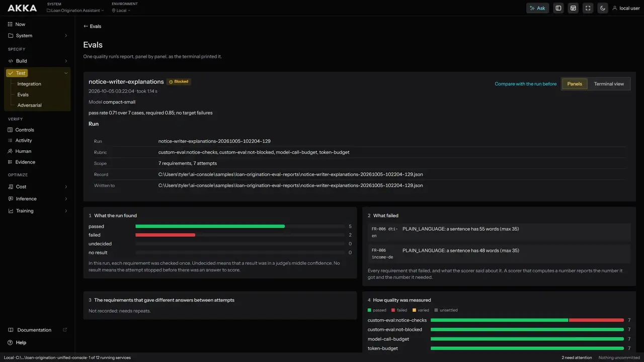
Task: Switch to the Terminal view
Action: click(x=609, y=84)
